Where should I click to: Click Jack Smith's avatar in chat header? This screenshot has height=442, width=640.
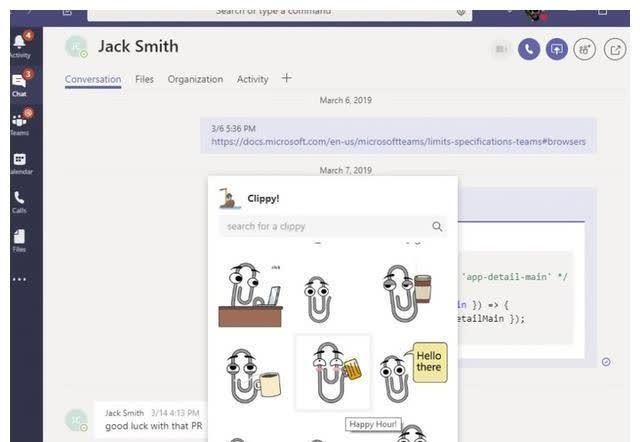[76, 47]
